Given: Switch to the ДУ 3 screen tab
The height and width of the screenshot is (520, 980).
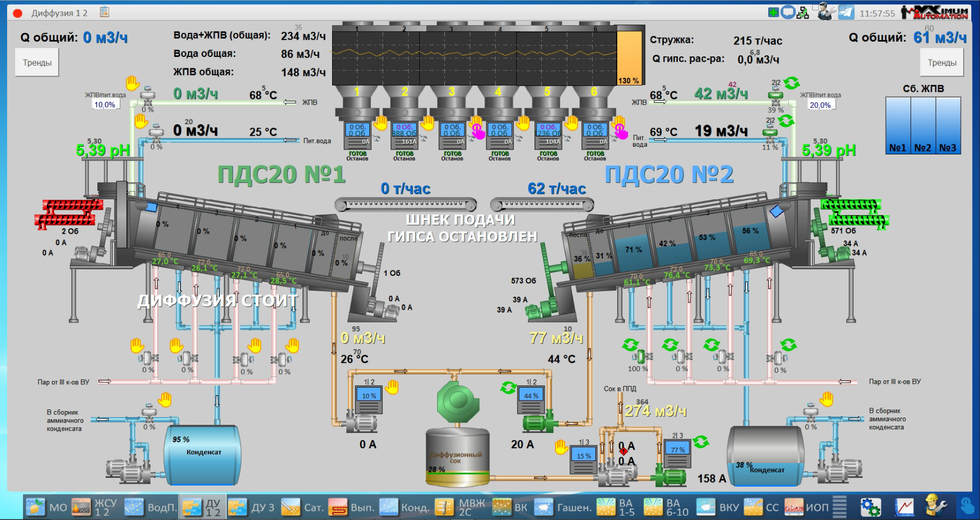Looking at the screenshot, I should (251, 507).
